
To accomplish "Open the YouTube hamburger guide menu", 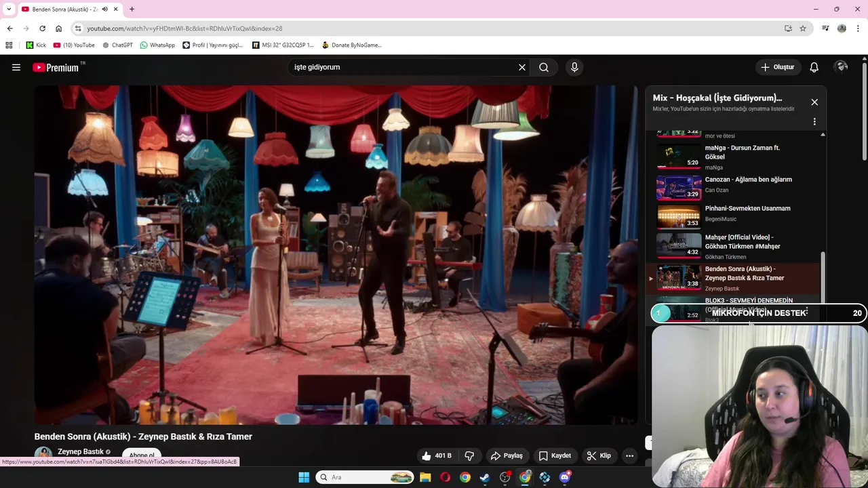I will coord(16,67).
